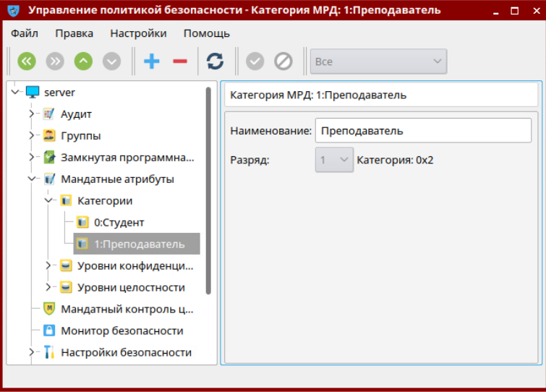Open the Настройки menu
Image resolution: width=546 pixels, height=392 pixels.
pyautogui.click(x=138, y=33)
